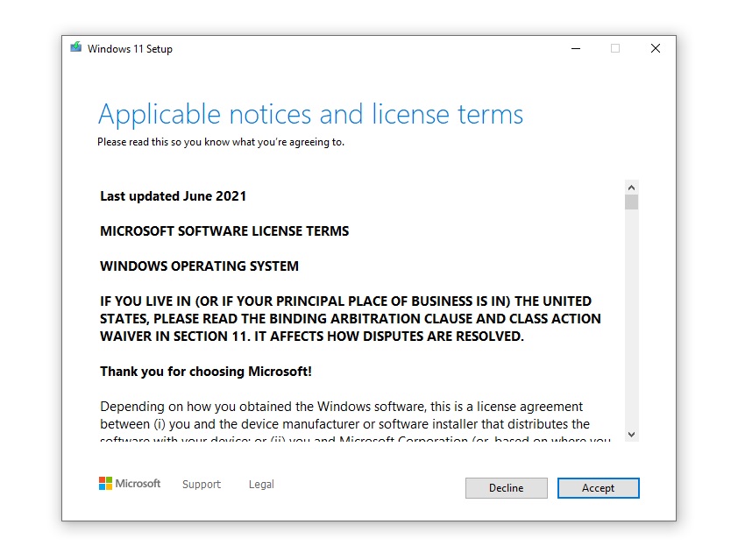
Task: Click the scrollbar up arrow
Action: tap(632, 188)
